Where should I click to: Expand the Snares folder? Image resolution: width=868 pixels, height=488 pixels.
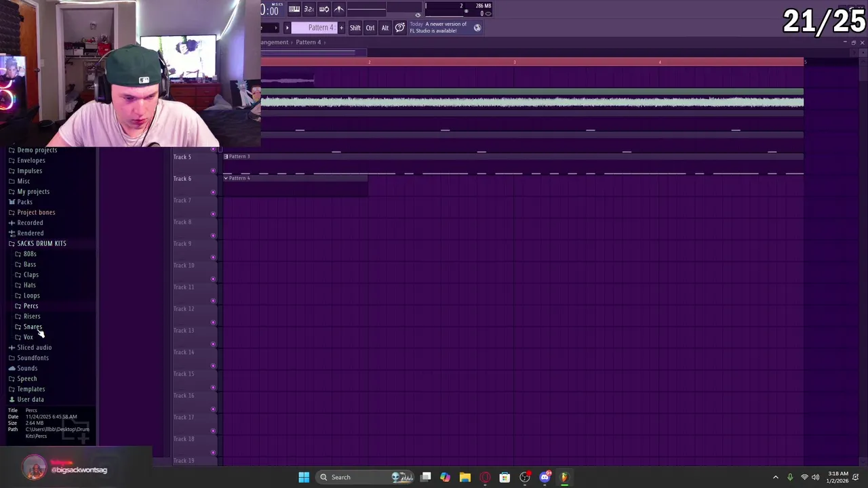tap(28, 327)
